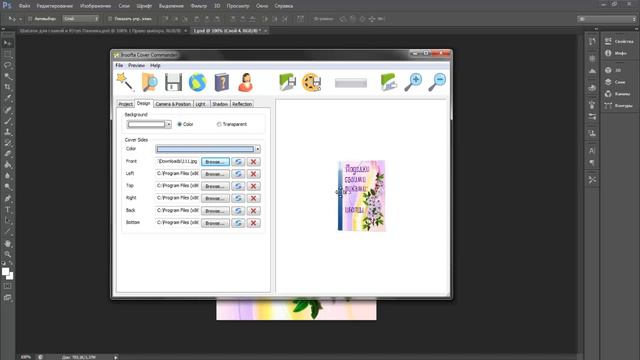
Task: Select the Photoshop Hand tool
Action: (x=7, y=244)
